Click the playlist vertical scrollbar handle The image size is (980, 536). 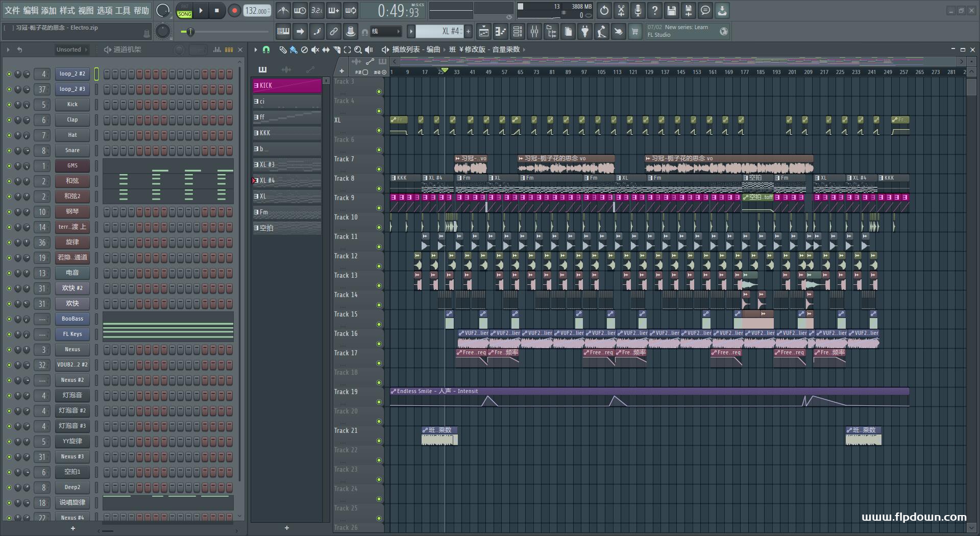pyautogui.click(x=971, y=87)
